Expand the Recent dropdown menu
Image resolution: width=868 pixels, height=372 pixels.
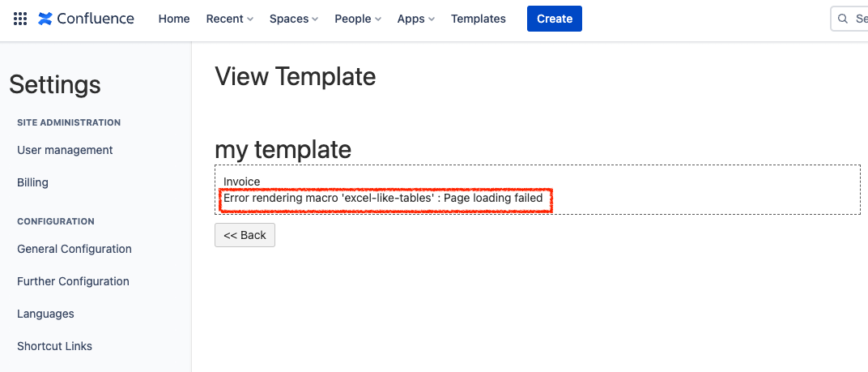pos(229,19)
